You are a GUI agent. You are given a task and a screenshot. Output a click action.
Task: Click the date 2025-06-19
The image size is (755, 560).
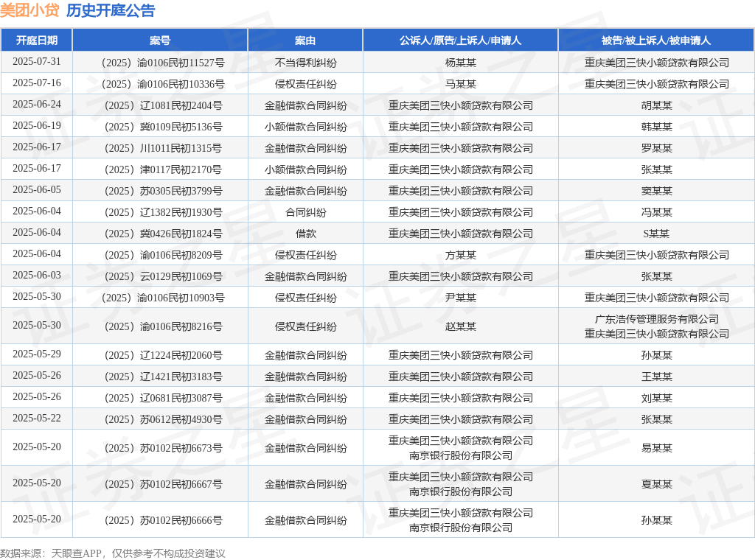point(37,125)
